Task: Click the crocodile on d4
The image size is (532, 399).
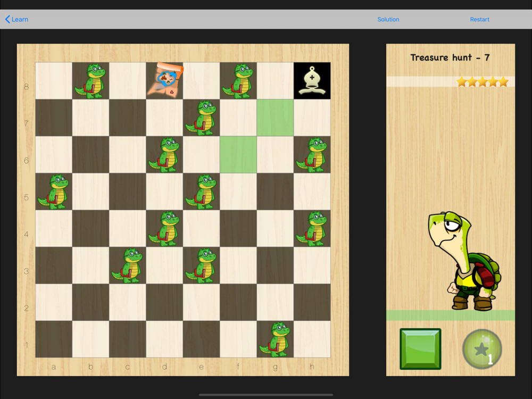Action: [x=164, y=229]
